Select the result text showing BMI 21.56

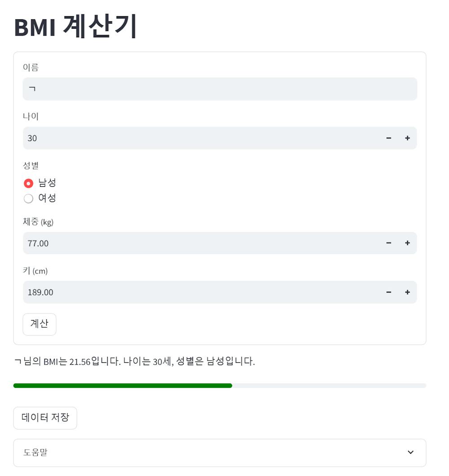[133, 360]
